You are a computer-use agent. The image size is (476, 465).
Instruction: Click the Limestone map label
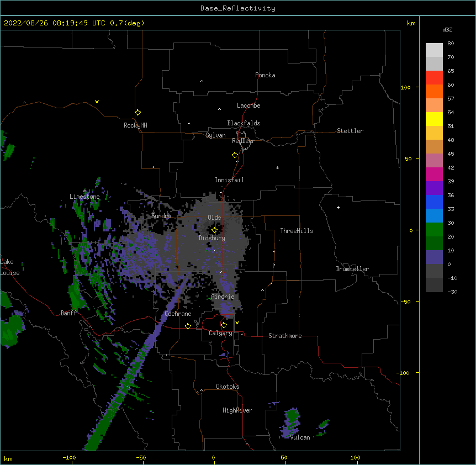84,197
